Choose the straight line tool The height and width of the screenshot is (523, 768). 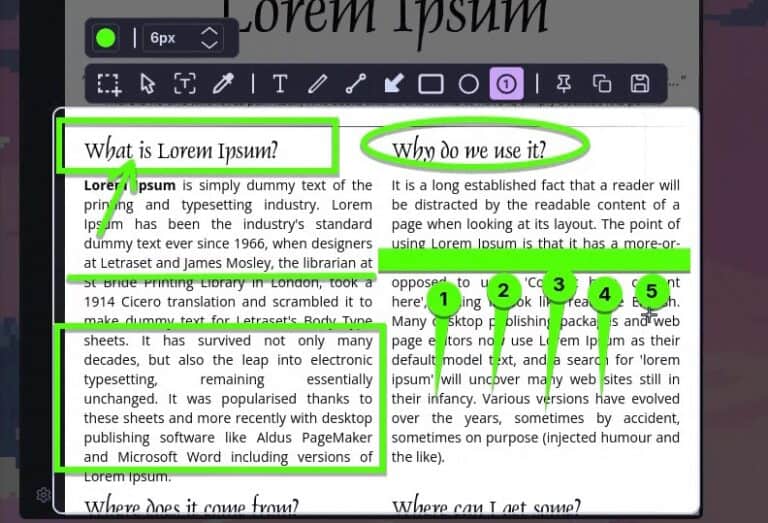[x=356, y=84]
